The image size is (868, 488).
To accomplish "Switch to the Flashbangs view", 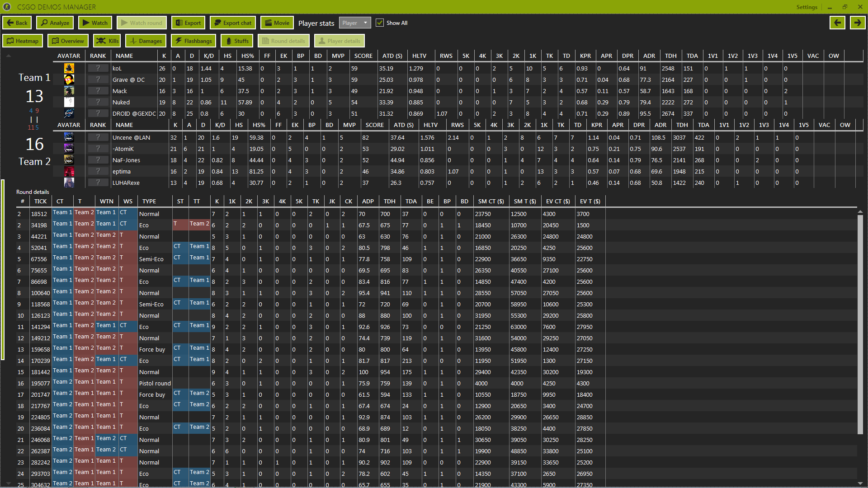I will [x=193, y=41].
